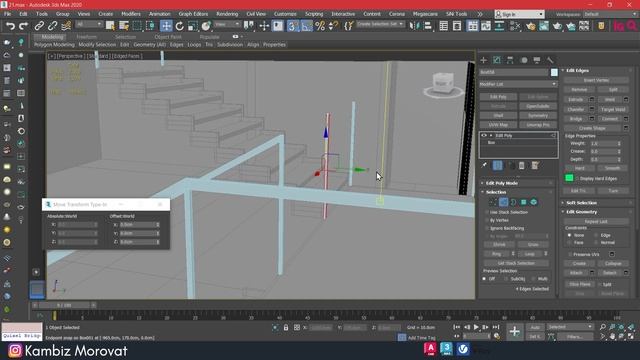Screen dimensions: 640x360
Task: Activate the Select and Move tool
Action: pyautogui.click(x=166, y=26)
